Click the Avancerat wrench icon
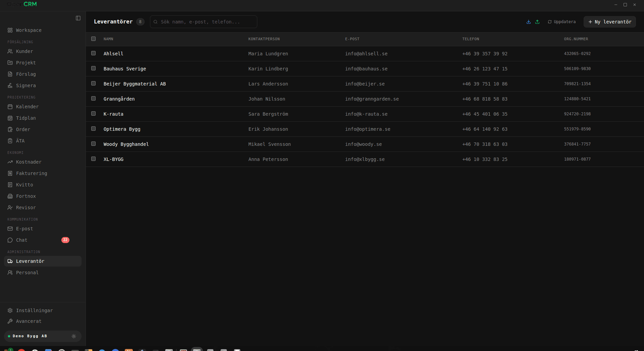 (x=10, y=321)
